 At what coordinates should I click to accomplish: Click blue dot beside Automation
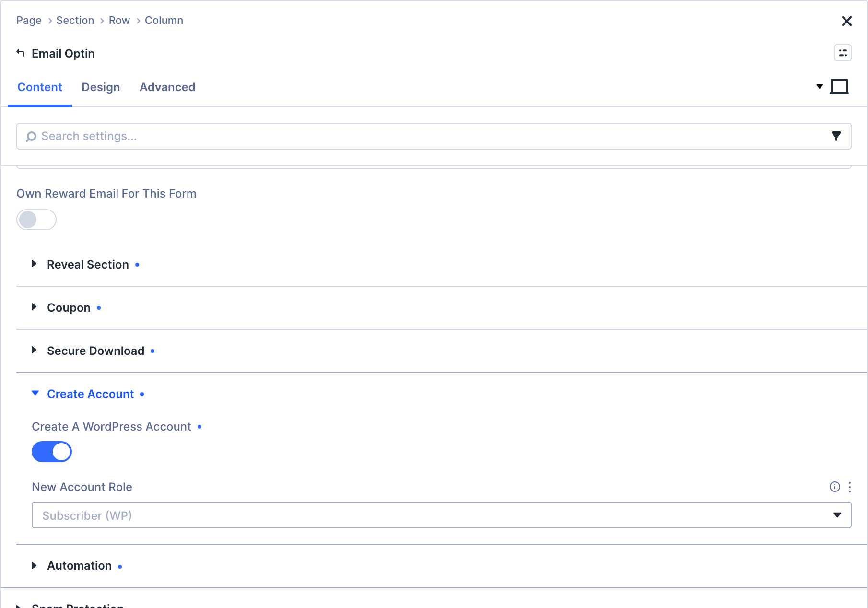coord(120,567)
